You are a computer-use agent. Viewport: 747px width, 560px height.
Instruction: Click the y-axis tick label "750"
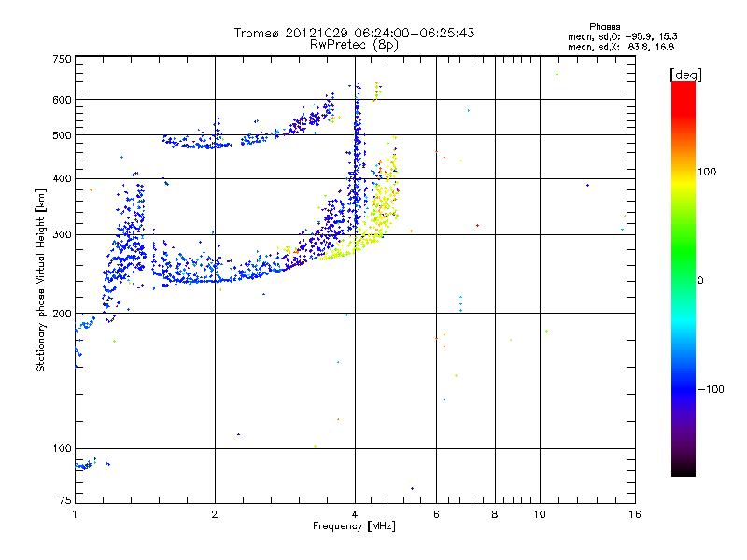(x=62, y=59)
